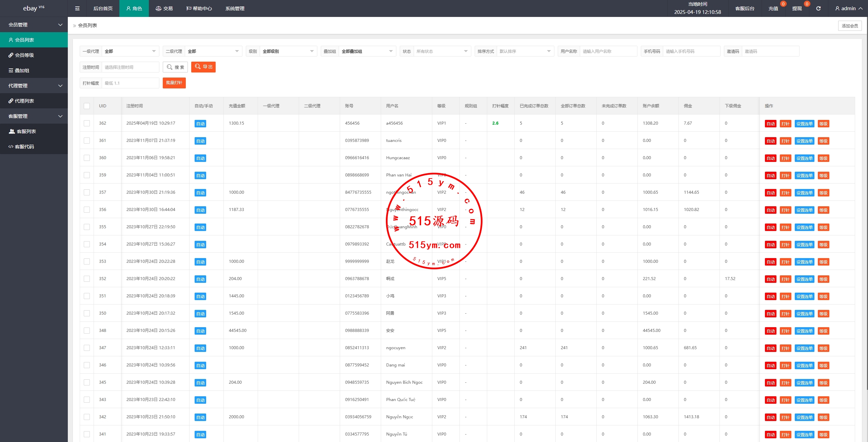Viewport: 868px width, 442px height.
Task: Click the 添加会员 button
Action: click(x=849, y=26)
